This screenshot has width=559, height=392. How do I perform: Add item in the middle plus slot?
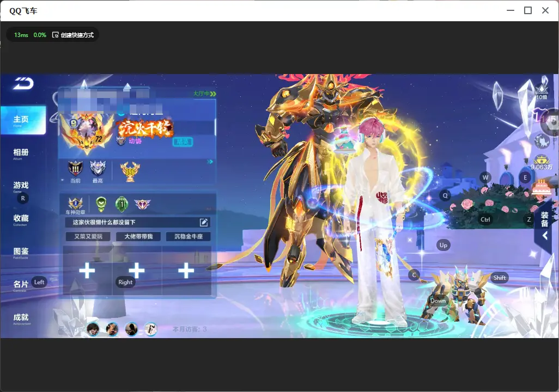coord(137,271)
